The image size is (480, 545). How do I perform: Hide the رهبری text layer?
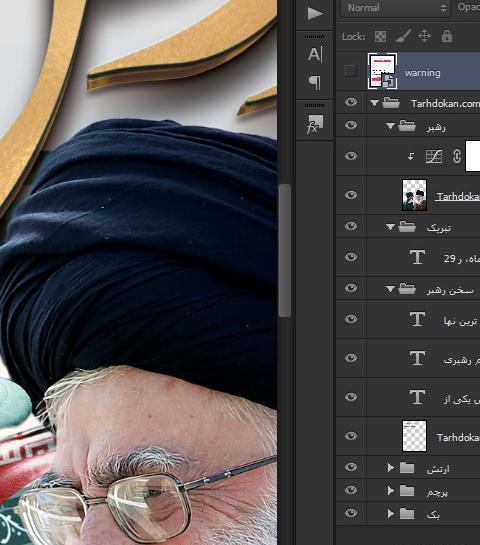click(x=351, y=358)
